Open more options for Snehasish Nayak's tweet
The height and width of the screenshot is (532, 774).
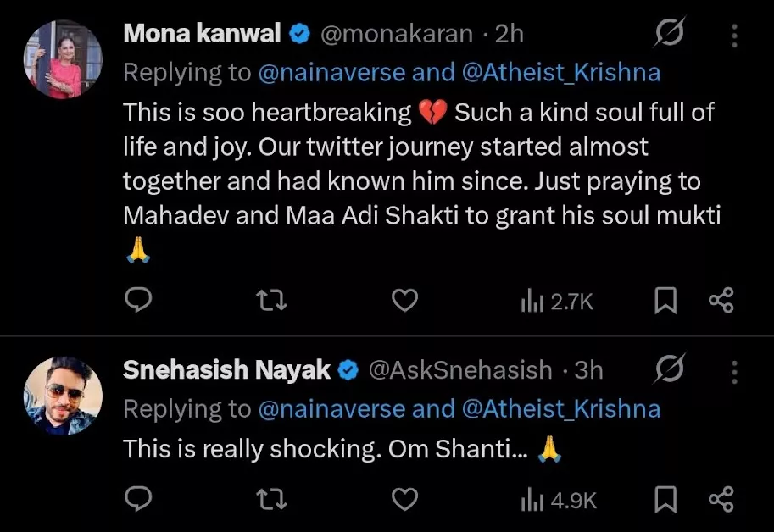coord(734,370)
